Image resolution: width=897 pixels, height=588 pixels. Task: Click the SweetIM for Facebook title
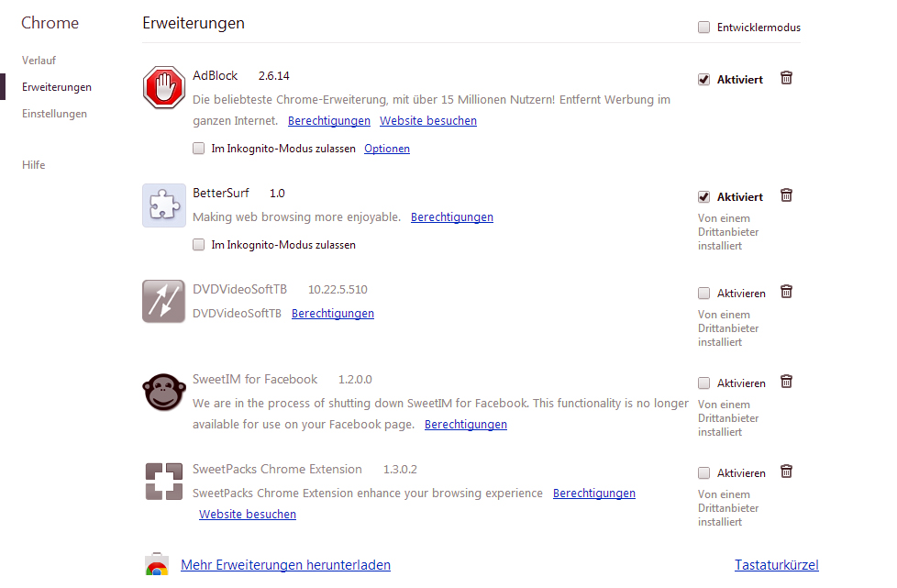coord(255,379)
